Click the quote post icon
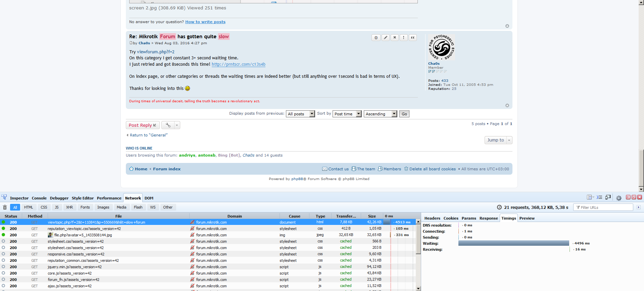The height and width of the screenshot is (291, 644). click(413, 38)
